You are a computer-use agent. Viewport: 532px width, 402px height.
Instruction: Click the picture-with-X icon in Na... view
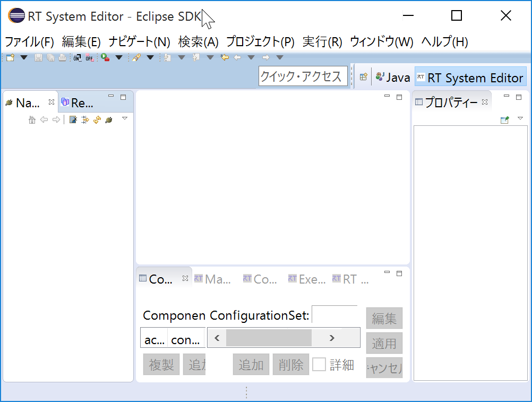pyautogui.click(x=73, y=120)
